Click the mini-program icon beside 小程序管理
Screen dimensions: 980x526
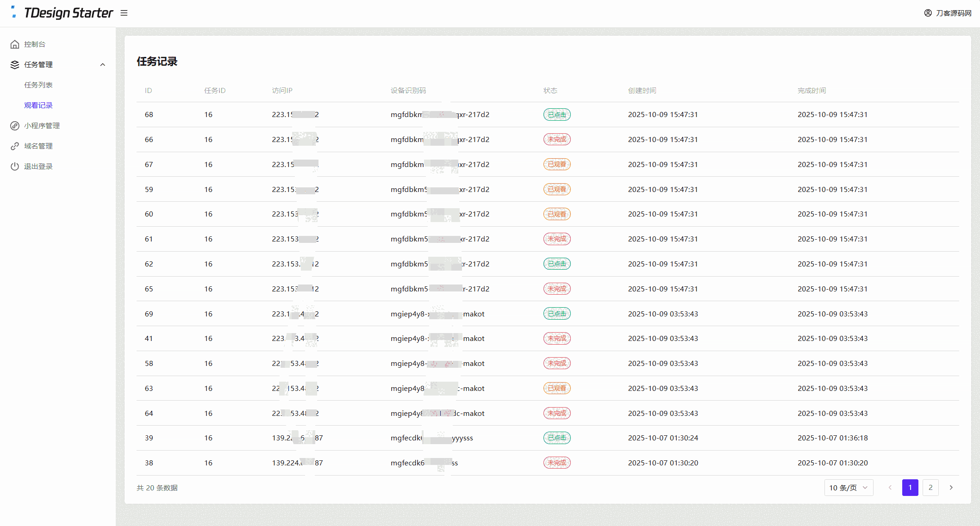click(15, 126)
